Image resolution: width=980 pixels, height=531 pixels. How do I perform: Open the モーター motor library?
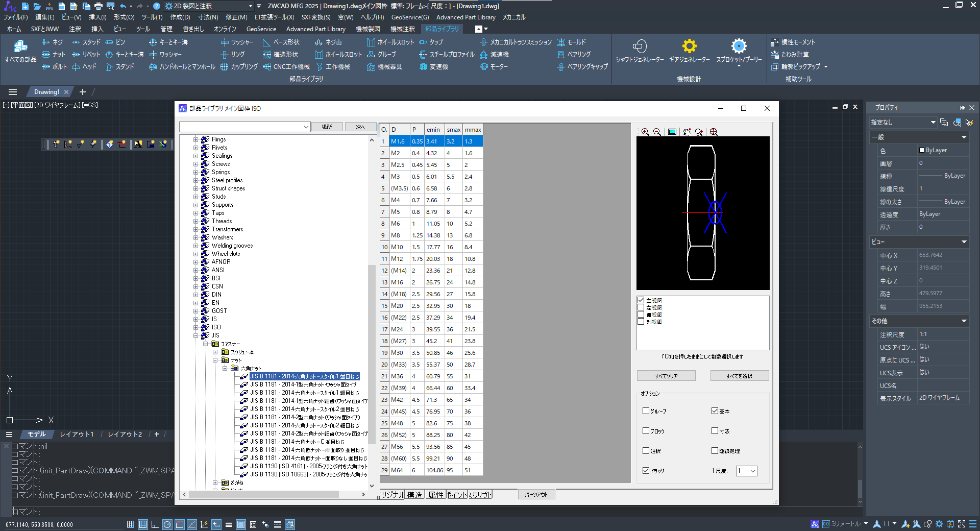tap(494, 66)
